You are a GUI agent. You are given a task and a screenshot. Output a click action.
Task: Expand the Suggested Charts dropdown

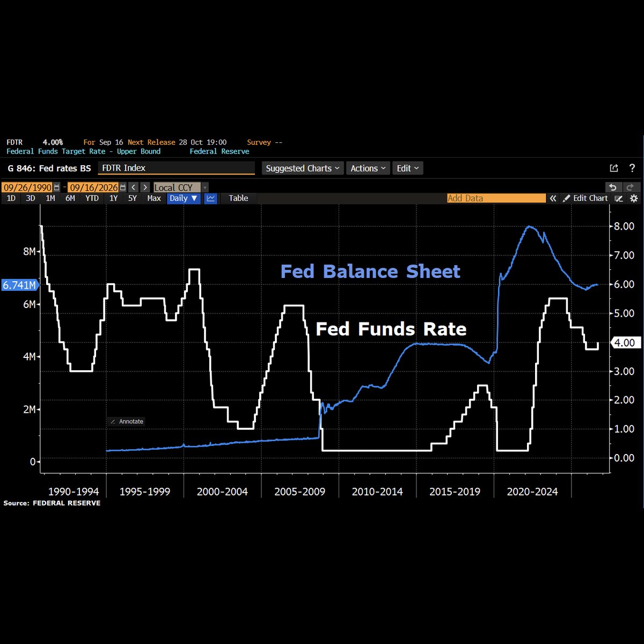(x=303, y=168)
